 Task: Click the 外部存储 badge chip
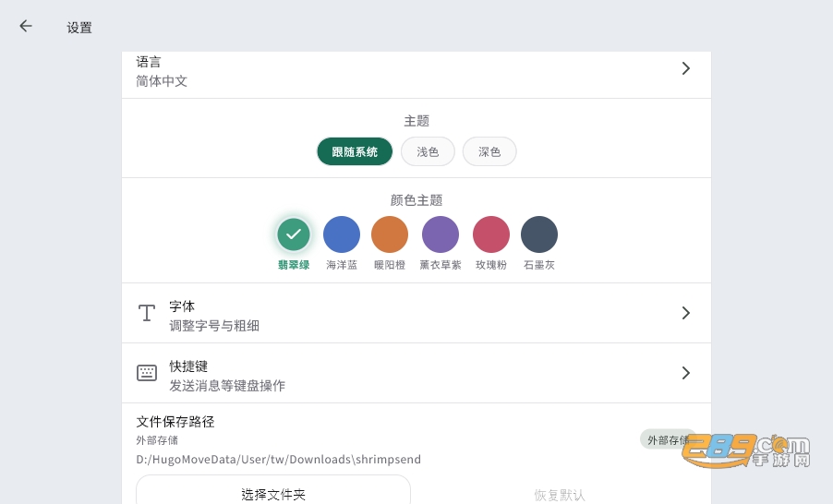(x=668, y=439)
